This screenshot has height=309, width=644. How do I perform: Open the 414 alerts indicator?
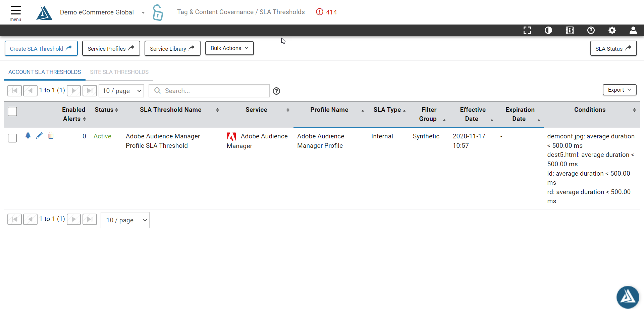pos(326,12)
